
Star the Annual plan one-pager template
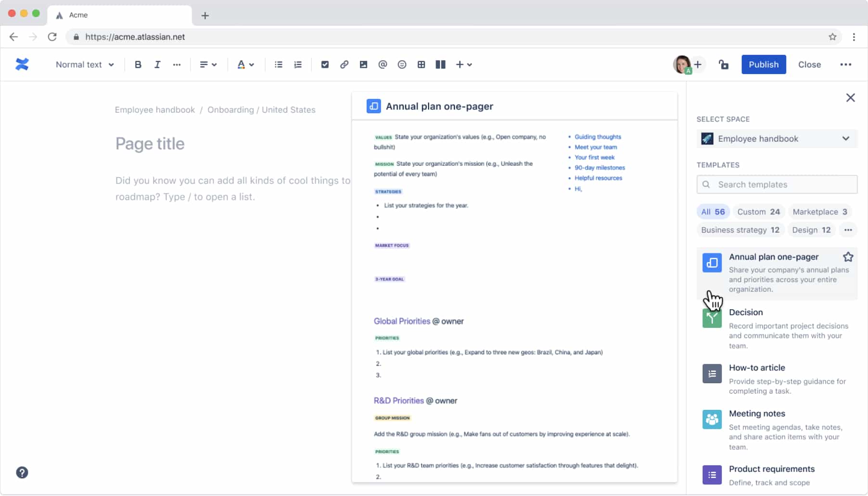click(848, 257)
